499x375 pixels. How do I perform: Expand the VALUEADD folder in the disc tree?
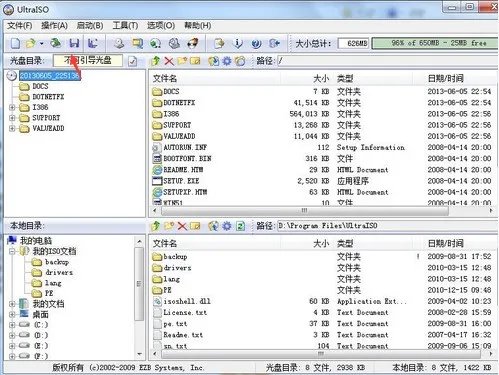coord(12,128)
